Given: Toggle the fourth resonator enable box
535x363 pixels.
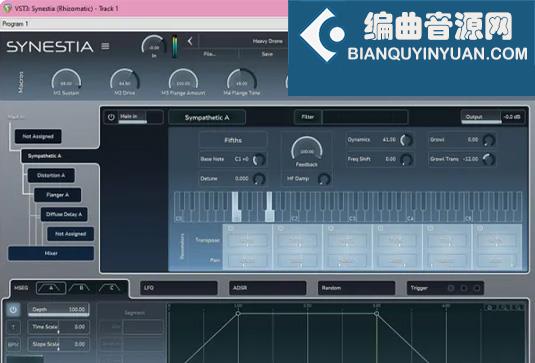Looking at the screenshot, I should pos(380,228).
